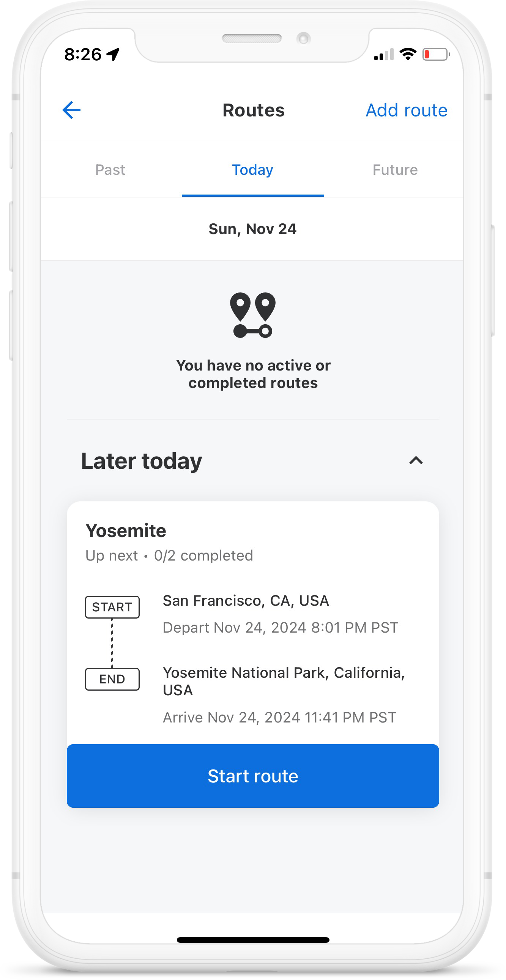Open the Future tab

(395, 170)
